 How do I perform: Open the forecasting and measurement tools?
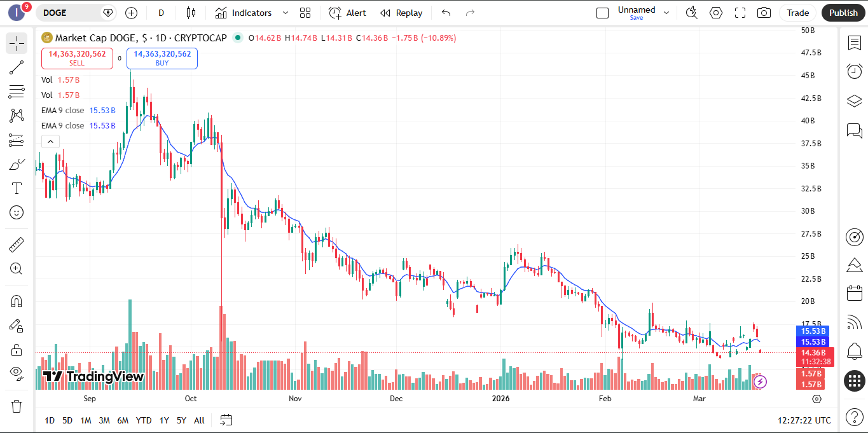pos(17,140)
